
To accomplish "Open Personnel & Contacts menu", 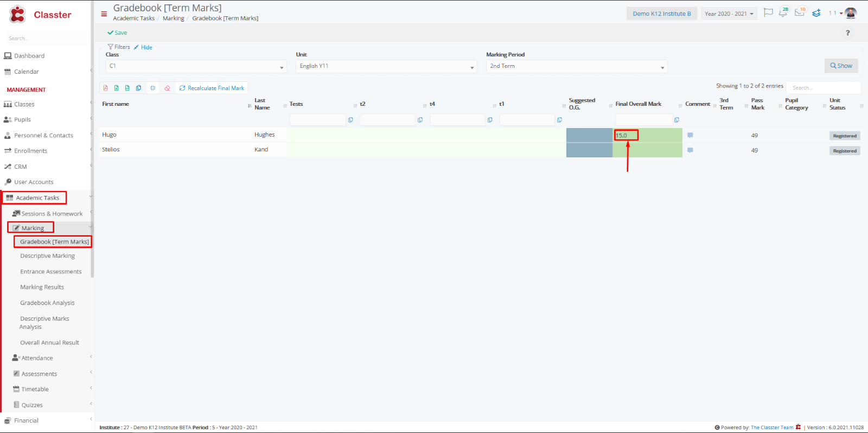I will [43, 136].
